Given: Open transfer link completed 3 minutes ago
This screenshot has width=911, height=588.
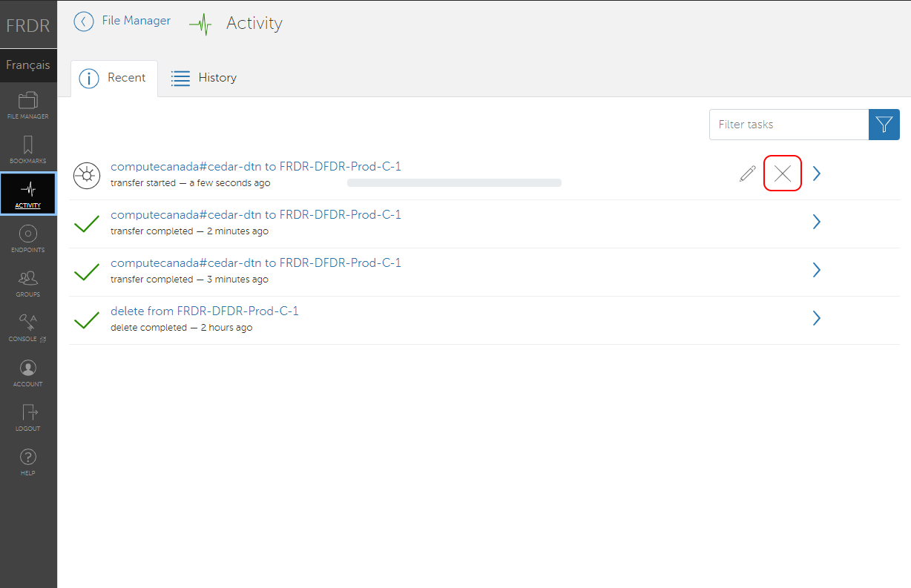Looking at the screenshot, I should 256,262.
